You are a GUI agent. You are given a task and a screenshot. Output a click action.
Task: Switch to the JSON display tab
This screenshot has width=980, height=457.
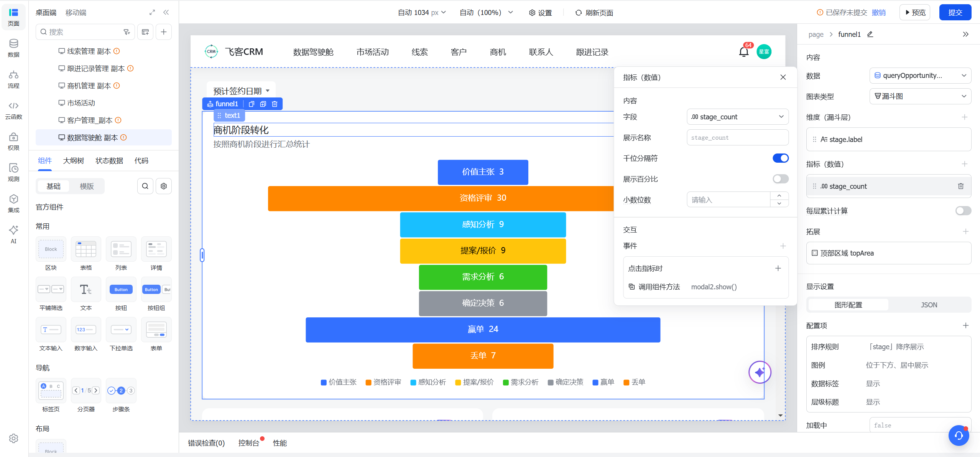pos(929,305)
